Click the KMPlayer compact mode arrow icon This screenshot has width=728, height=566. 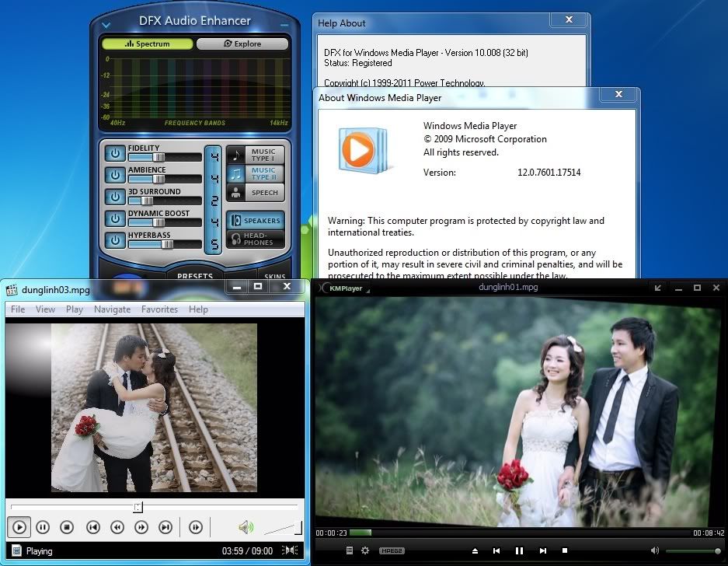(x=658, y=288)
